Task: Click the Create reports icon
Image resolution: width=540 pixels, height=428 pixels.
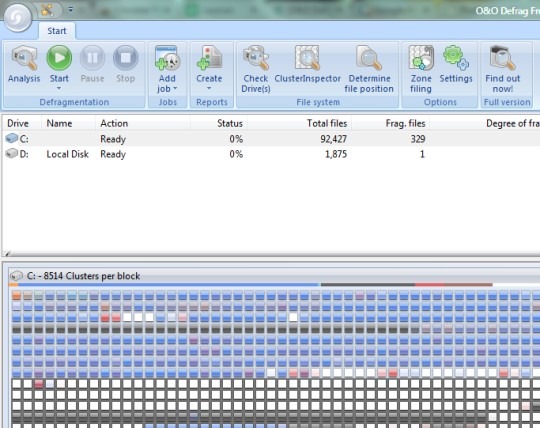Action: tap(209, 59)
